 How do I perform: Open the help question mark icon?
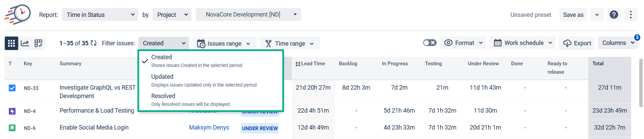coord(614,15)
